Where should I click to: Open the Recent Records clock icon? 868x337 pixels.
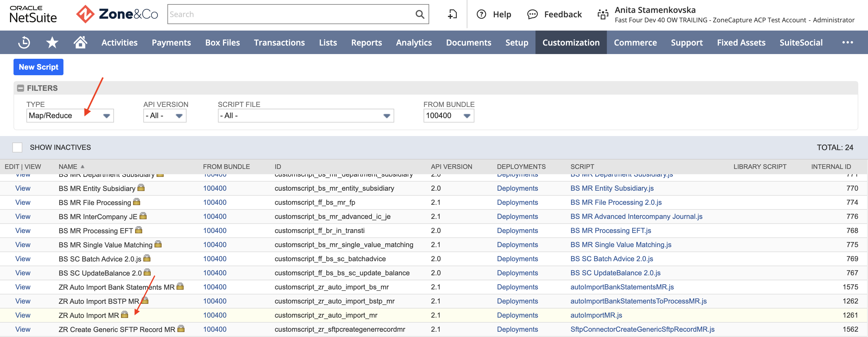pos(24,43)
